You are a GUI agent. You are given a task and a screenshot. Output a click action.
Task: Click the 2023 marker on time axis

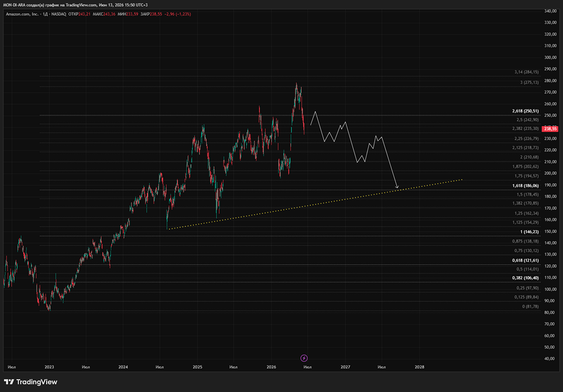pos(49,367)
